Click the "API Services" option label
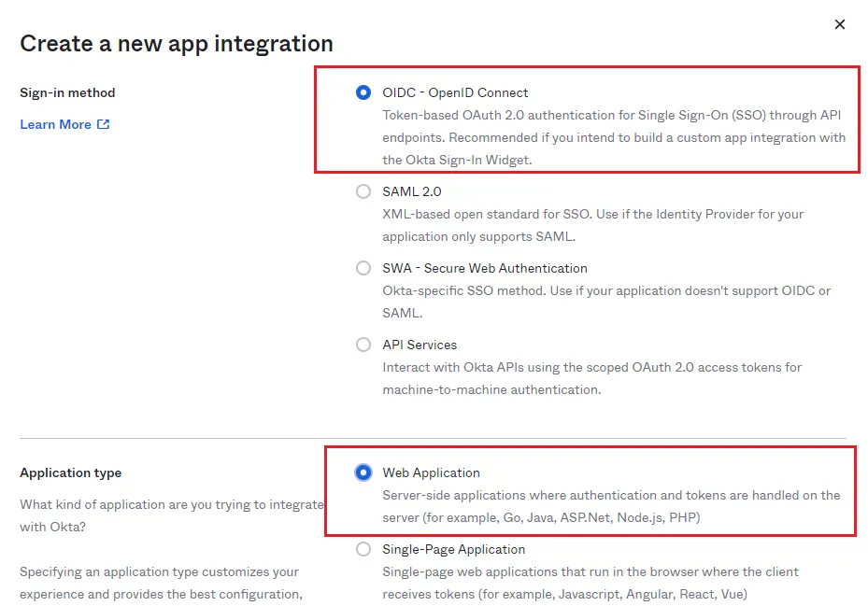 [x=420, y=345]
